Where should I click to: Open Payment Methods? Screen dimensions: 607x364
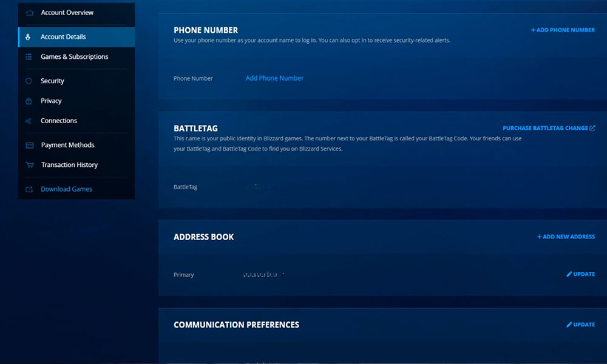[x=76, y=146]
